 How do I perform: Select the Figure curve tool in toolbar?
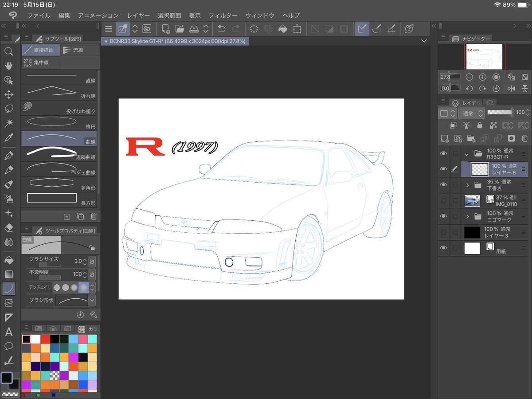coord(8,289)
